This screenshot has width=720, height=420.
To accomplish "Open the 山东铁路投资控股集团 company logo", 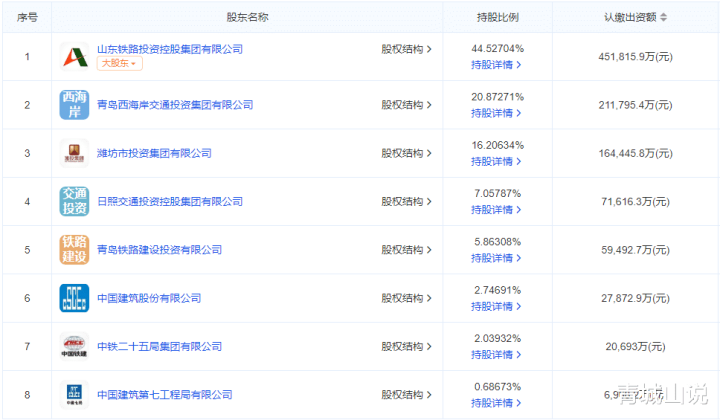I will coord(74,56).
